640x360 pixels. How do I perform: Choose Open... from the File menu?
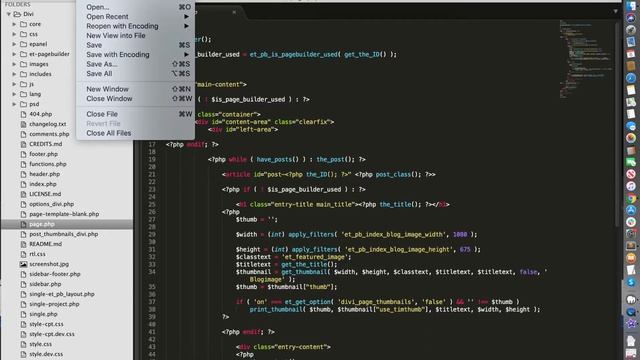point(135,7)
